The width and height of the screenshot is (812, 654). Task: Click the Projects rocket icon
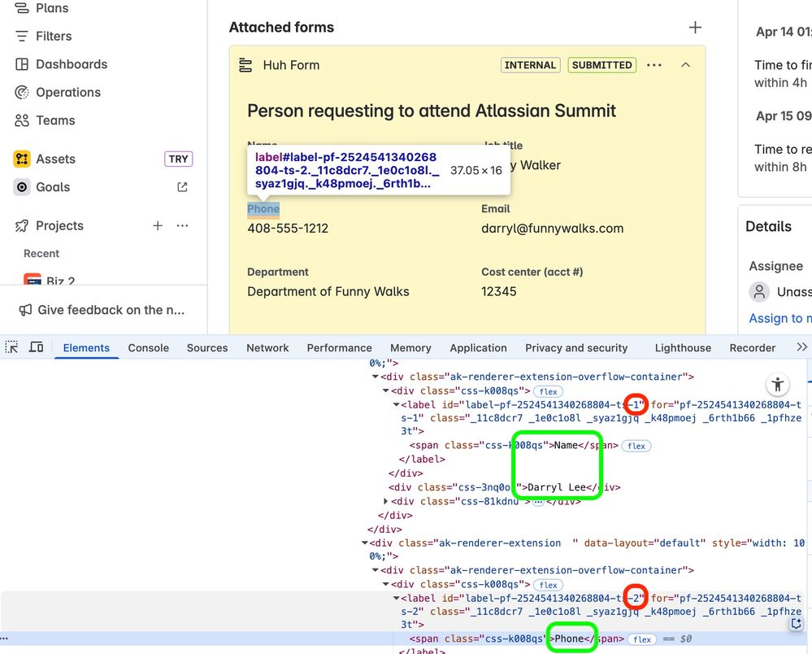[22, 226]
